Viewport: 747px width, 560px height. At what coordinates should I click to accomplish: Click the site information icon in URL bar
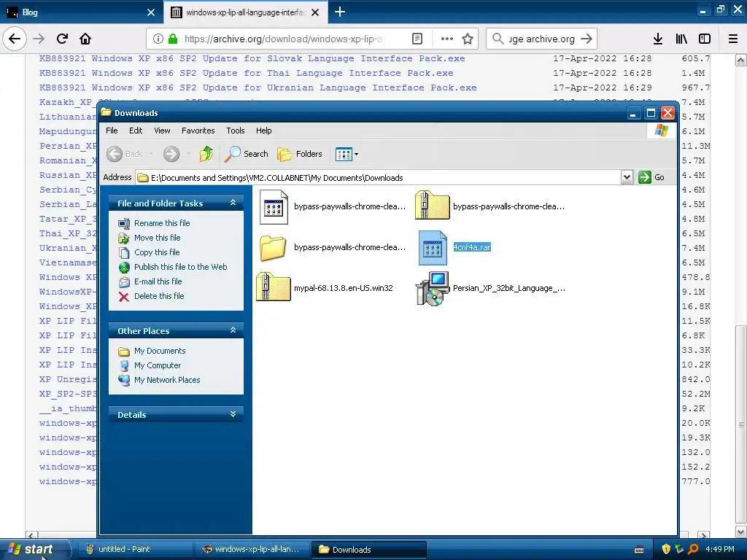[158, 39]
